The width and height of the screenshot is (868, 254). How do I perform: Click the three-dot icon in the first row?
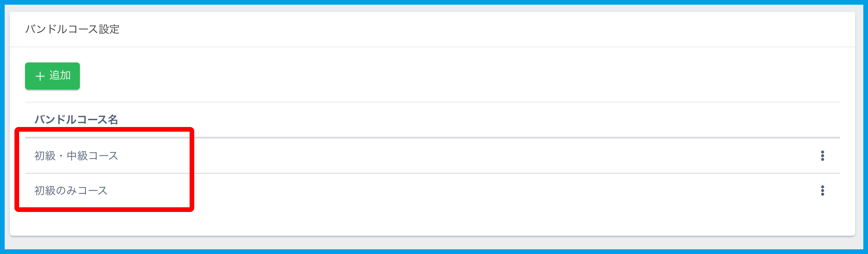(x=823, y=156)
